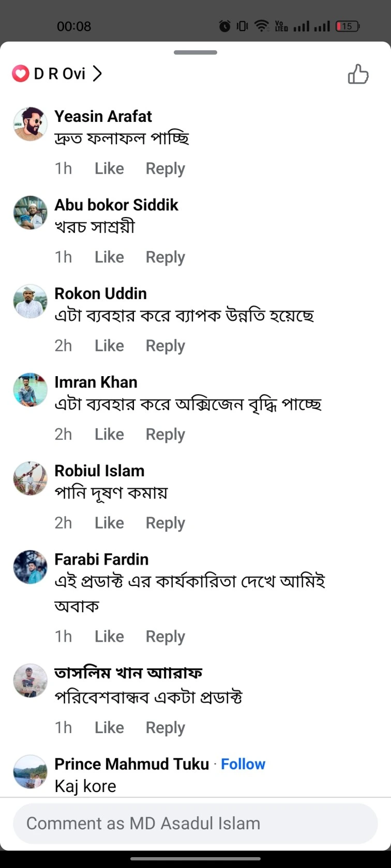This screenshot has height=868, width=391.
Task: Like Farabi Fardin's comment
Action: [109, 636]
